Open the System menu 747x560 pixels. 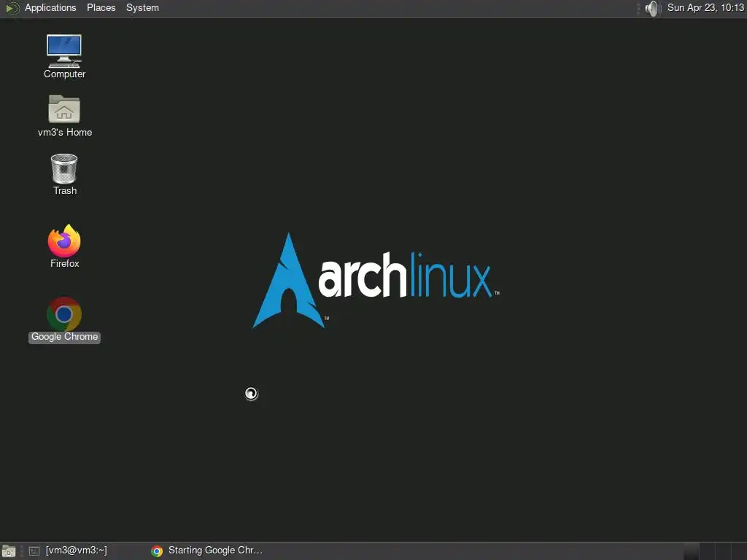click(142, 7)
